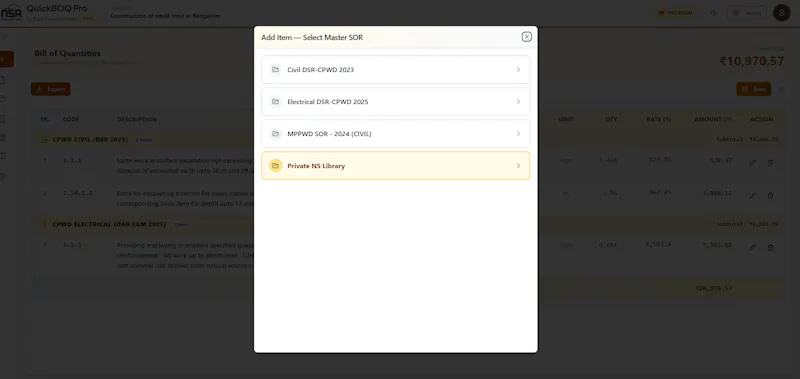Screen dimensions: 800x379
Task: Collapse the CPWD ELECTRICAL section
Action: (44, 224)
